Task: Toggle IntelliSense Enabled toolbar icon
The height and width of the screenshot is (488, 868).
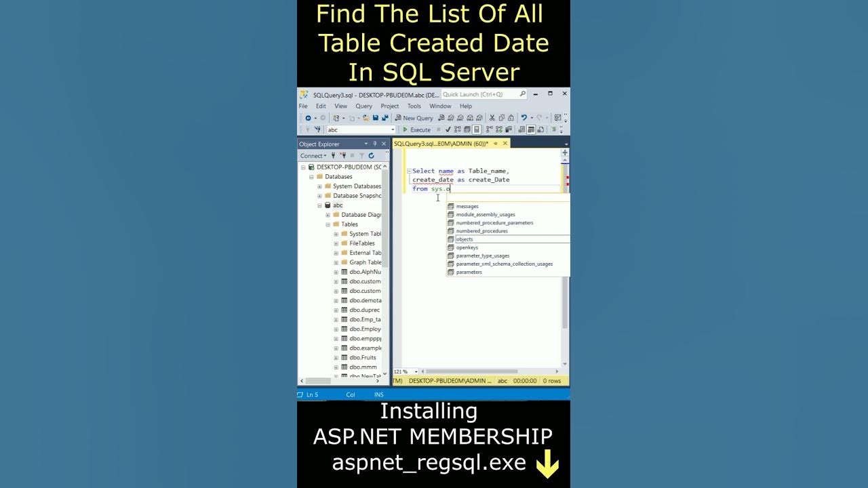Action: (x=476, y=129)
